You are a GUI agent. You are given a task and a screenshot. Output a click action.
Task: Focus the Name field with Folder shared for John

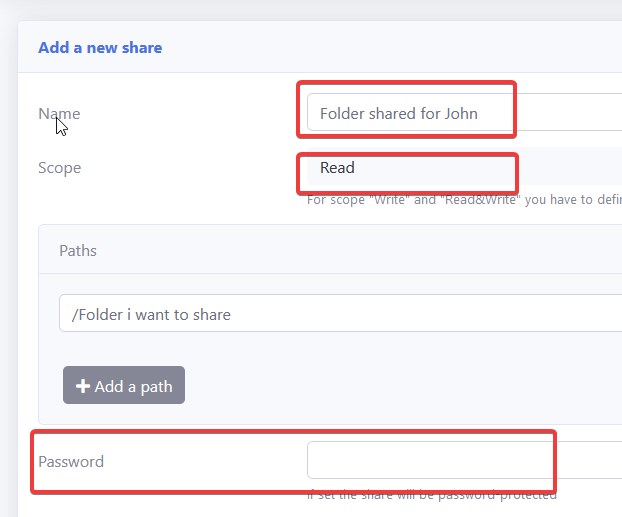pos(460,113)
